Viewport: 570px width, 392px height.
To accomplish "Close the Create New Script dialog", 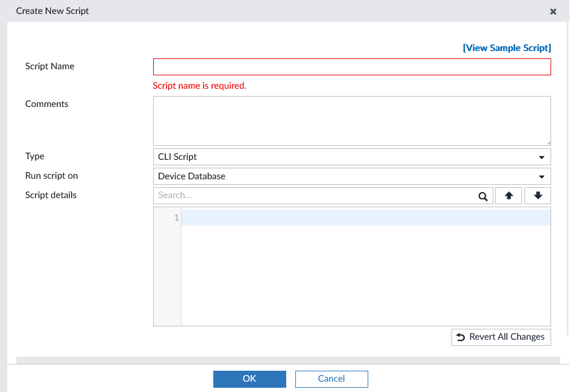I will pyautogui.click(x=553, y=12).
